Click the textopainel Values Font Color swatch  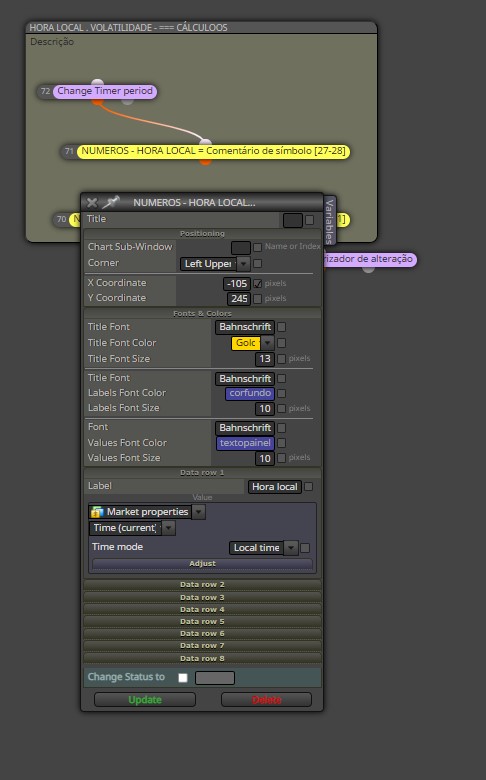[x=245, y=443]
